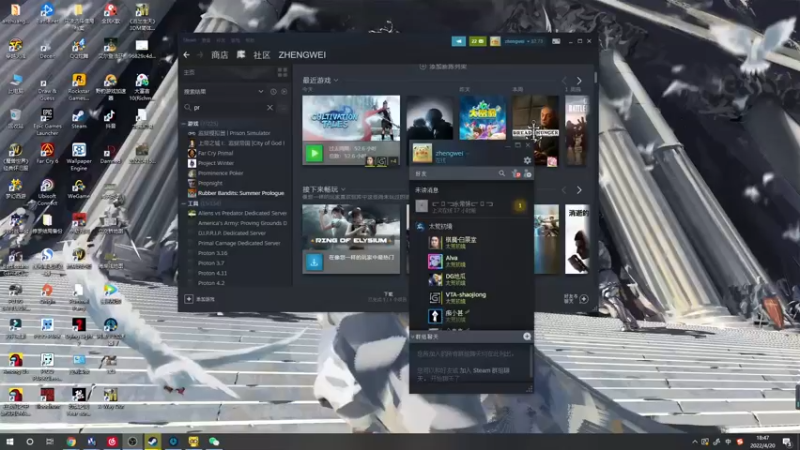
Task: Open friends list settings gear
Action: pyautogui.click(x=527, y=161)
